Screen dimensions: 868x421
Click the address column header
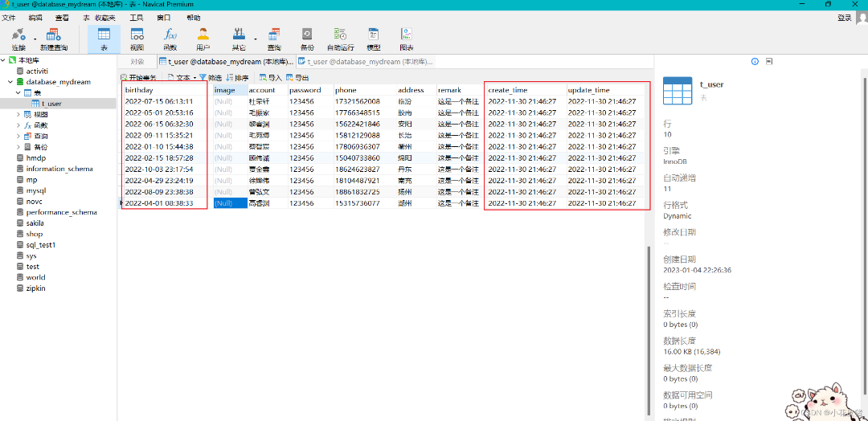[x=416, y=90]
